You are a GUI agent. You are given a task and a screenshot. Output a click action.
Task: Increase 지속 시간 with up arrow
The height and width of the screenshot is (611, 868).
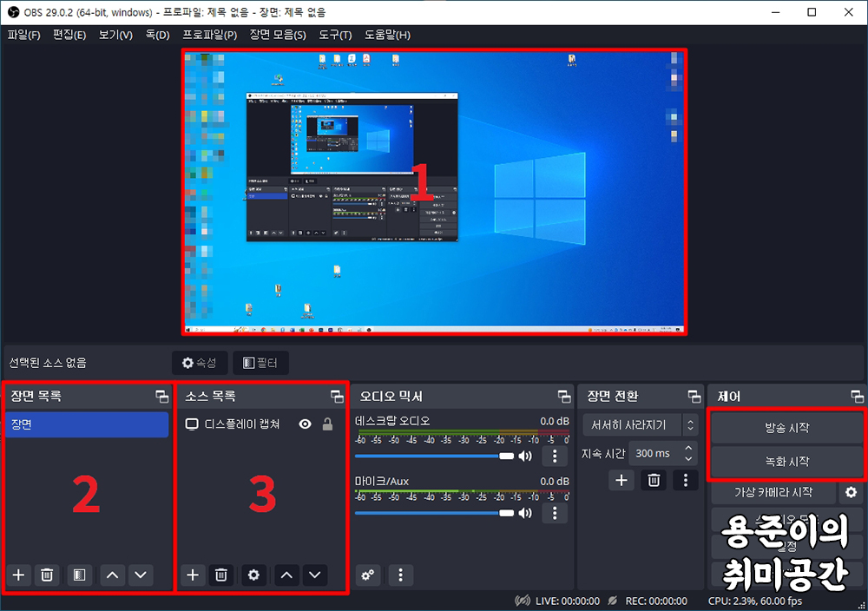pyautogui.click(x=688, y=448)
